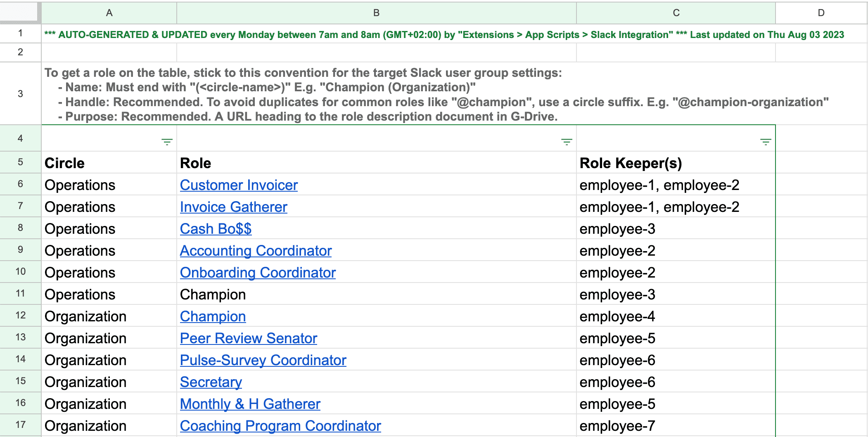The height and width of the screenshot is (437, 868).
Task: Open the Secretary role link
Action: [x=211, y=382]
